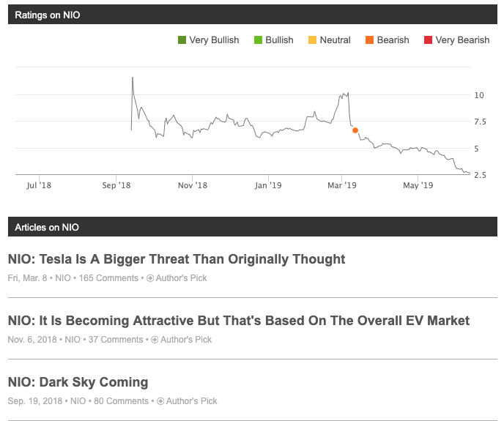Click the Bullish light green legend swatch
504x421 pixels.
tap(258, 40)
